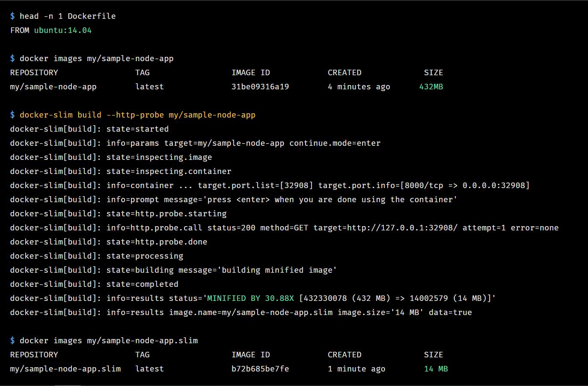588x386 pixels.
Task: Select the REPOSITORY column header
Action: (x=34, y=72)
